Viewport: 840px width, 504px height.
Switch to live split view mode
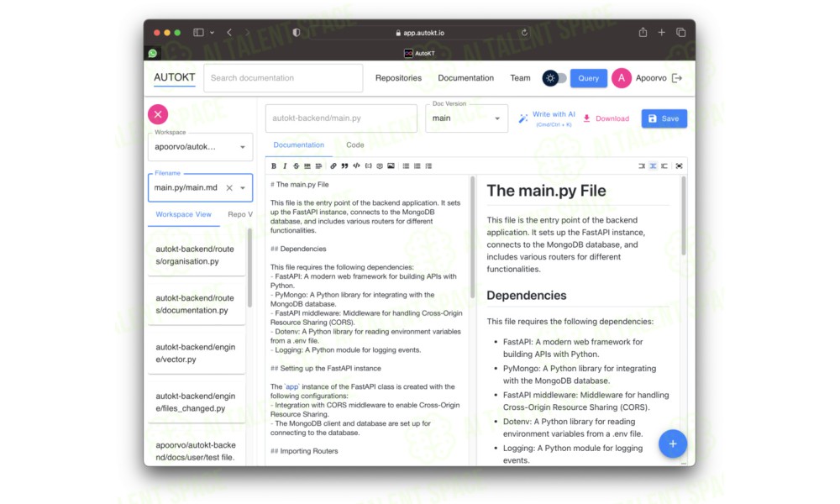click(653, 166)
